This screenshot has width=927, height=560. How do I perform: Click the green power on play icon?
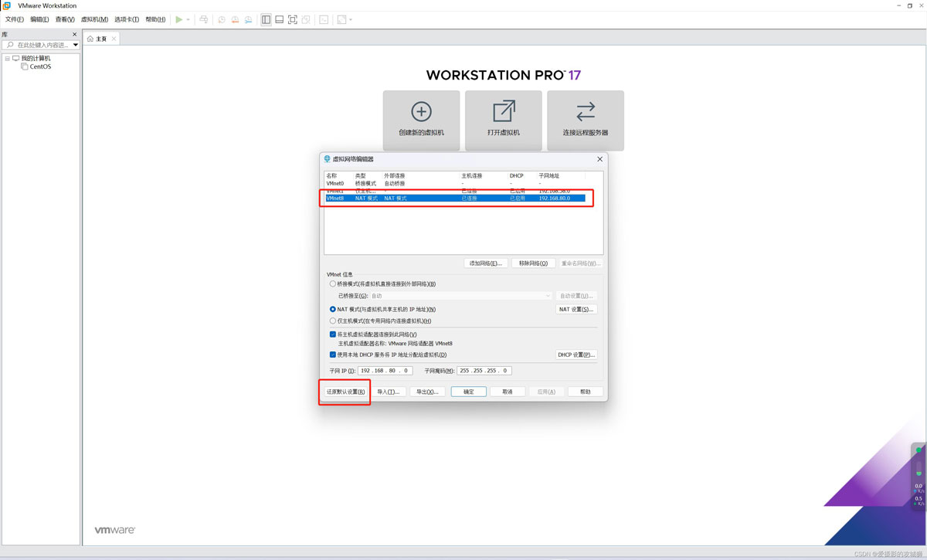179,19
